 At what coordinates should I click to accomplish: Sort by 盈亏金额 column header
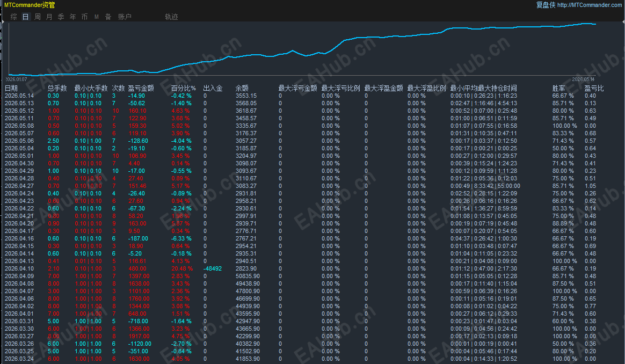[141, 88]
